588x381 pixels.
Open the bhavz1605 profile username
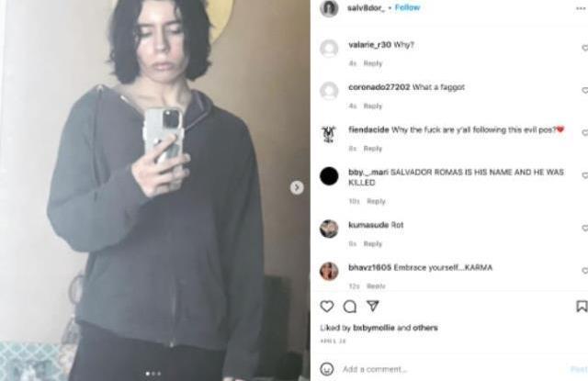(369, 267)
